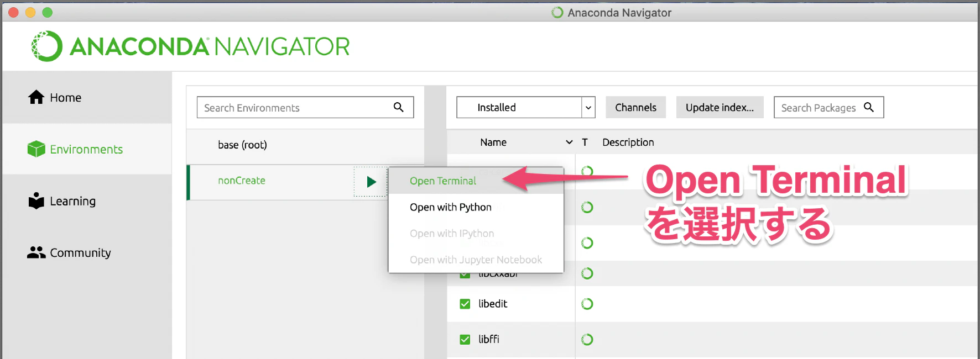Viewport: 980px width, 359px height.
Task: Click the Home house icon in sidebar
Action: point(37,97)
